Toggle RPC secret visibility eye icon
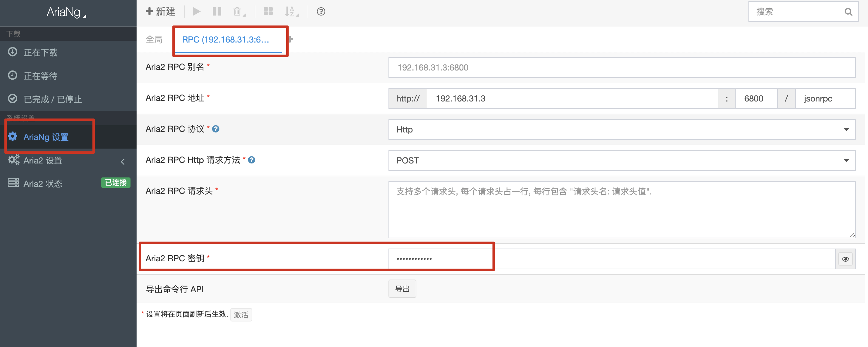868x347 pixels. coord(845,259)
